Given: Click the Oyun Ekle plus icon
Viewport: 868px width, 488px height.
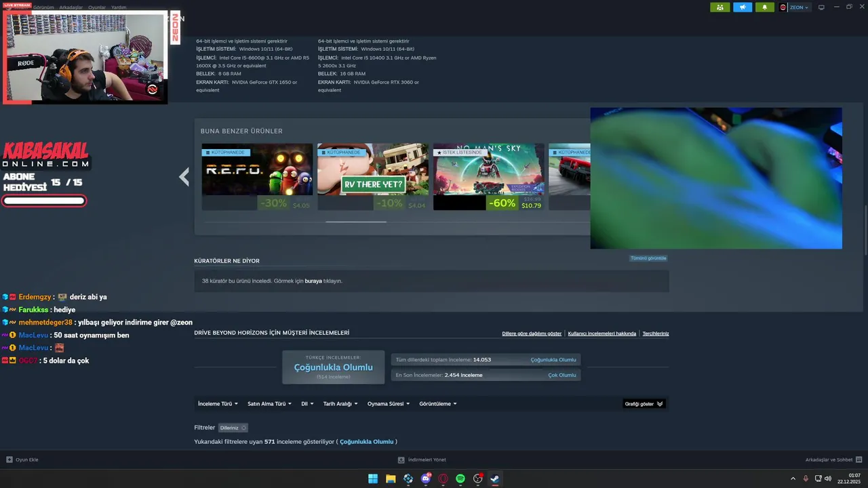Looking at the screenshot, I should (x=9, y=460).
